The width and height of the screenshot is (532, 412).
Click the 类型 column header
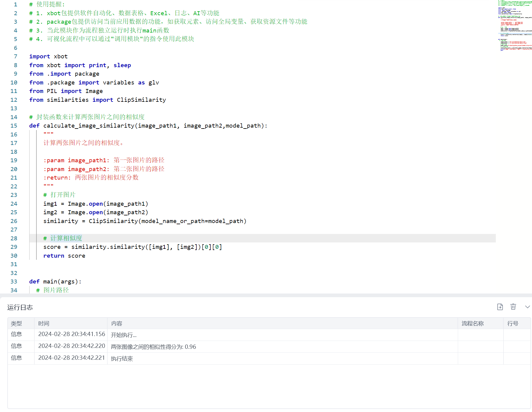[16, 324]
